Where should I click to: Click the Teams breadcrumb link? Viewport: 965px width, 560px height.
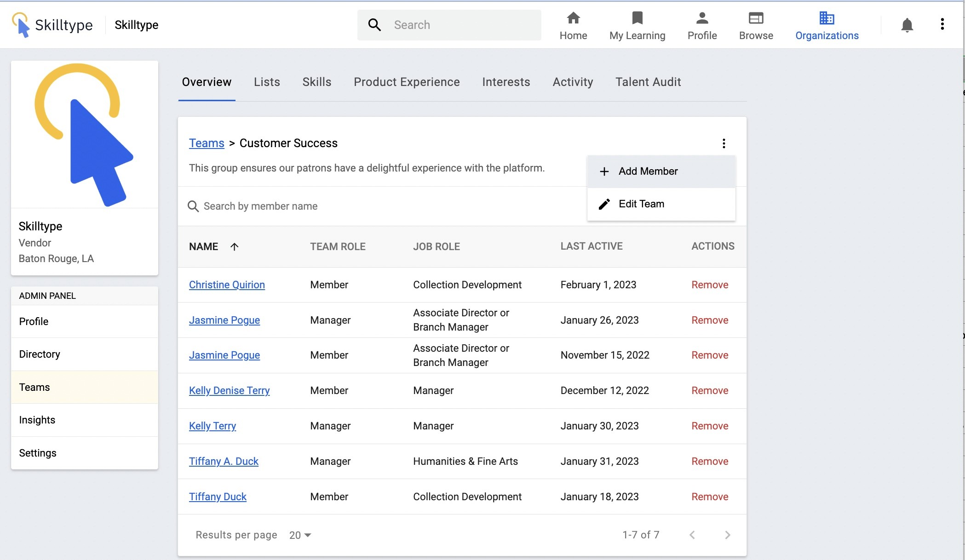pos(207,143)
